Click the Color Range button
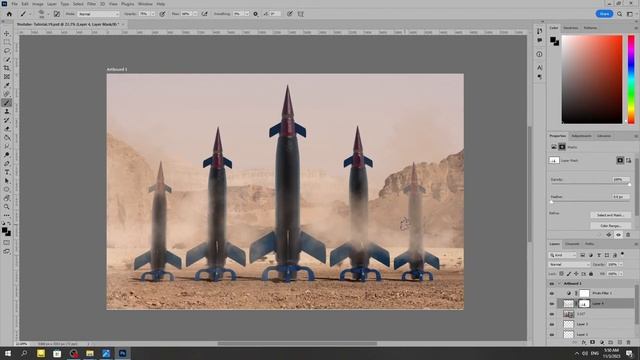640x360 pixels. (x=611, y=226)
